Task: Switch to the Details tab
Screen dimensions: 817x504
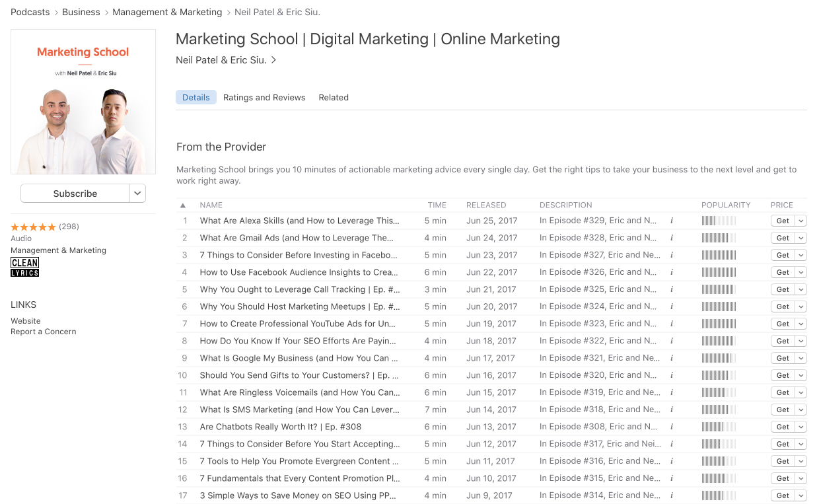Action: coord(196,97)
